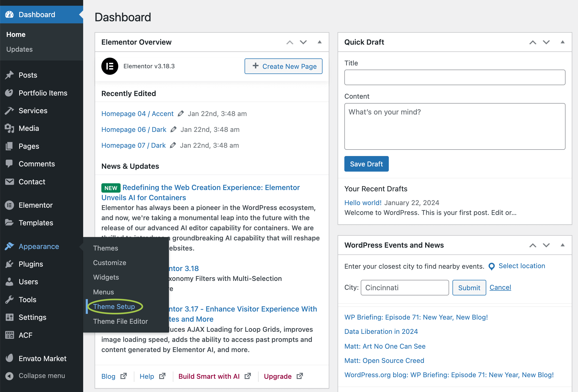578x392 pixels.
Task: Click the Portfolio Items palette icon
Action: click(9, 93)
